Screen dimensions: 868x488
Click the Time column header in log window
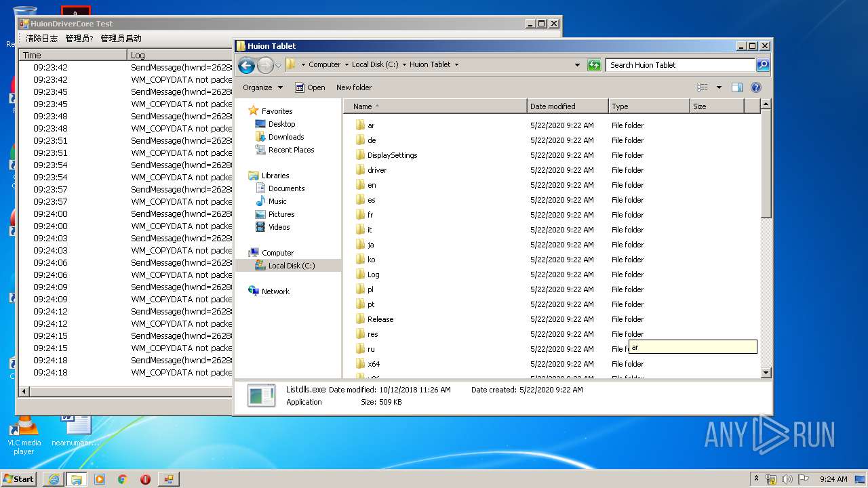pyautogui.click(x=73, y=55)
